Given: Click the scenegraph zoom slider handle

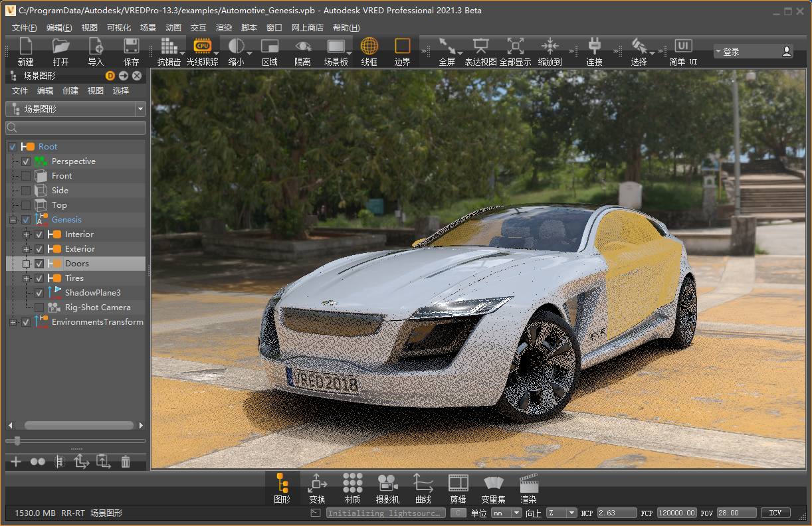Looking at the screenshot, I should 17,440.
